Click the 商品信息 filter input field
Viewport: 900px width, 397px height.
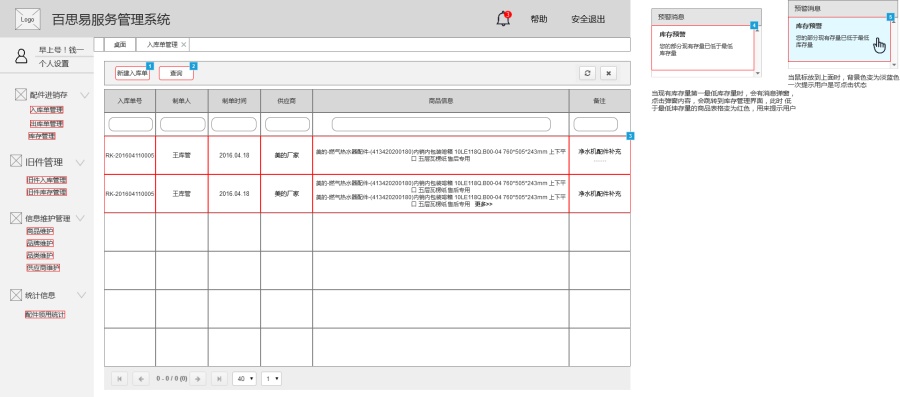(441, 124)
